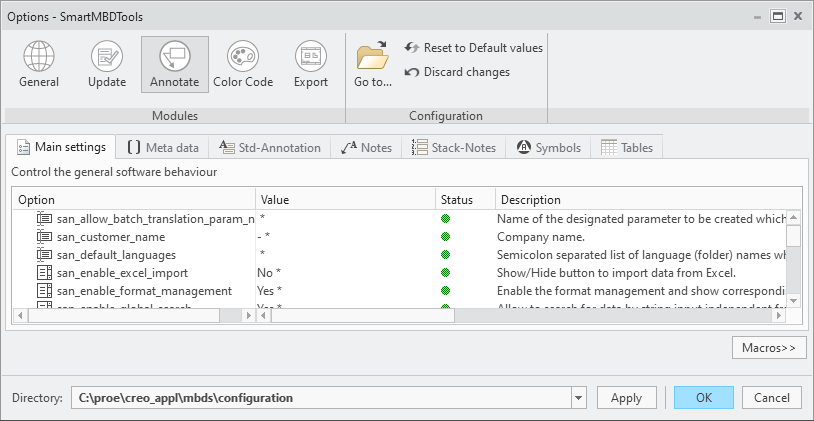Viewport: 814px width, 421px height.
Task: Switch to the Std-Annotation tab
Action: tap(270, 147)
